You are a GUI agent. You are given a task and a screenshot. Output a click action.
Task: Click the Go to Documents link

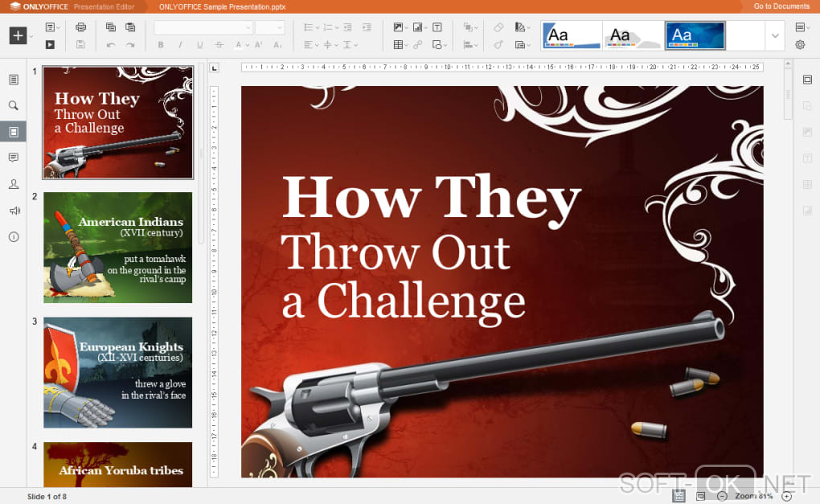(x=781, y=6)
